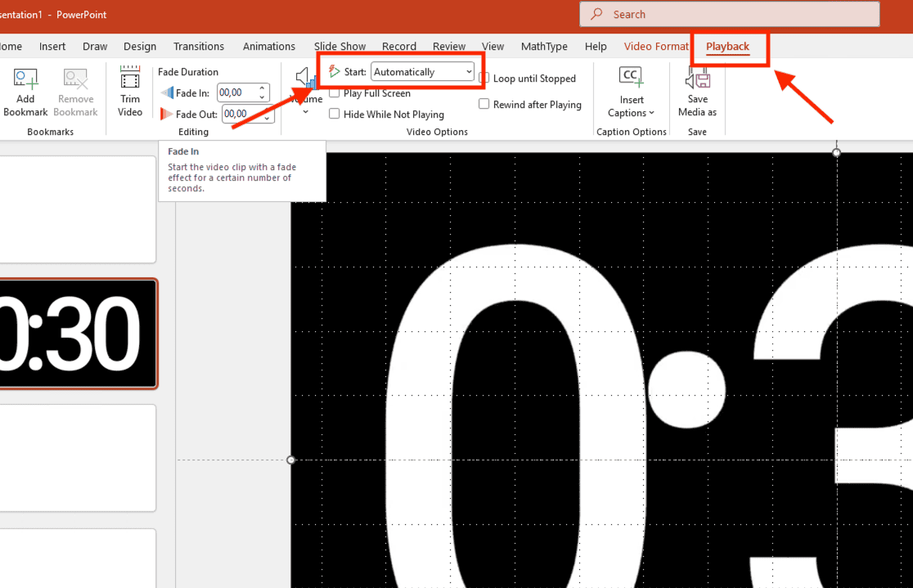Switch to the Playback tab
Viewport: 913px width, 588px height.
(727, 47)
